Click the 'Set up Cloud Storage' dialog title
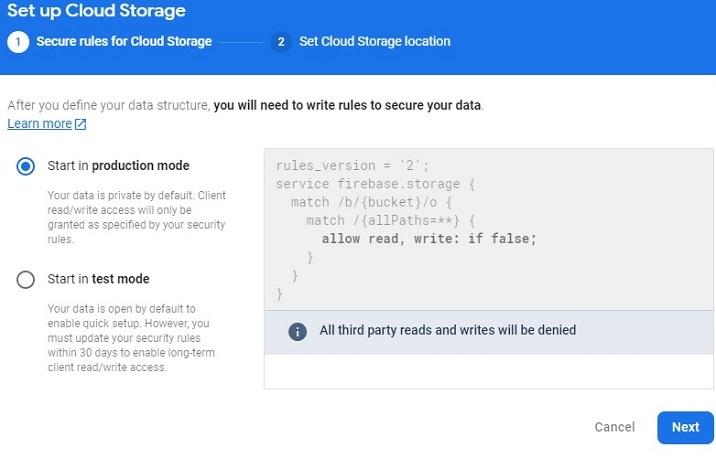Viewport: 716px width, 458px height. (x=93, y=12)
